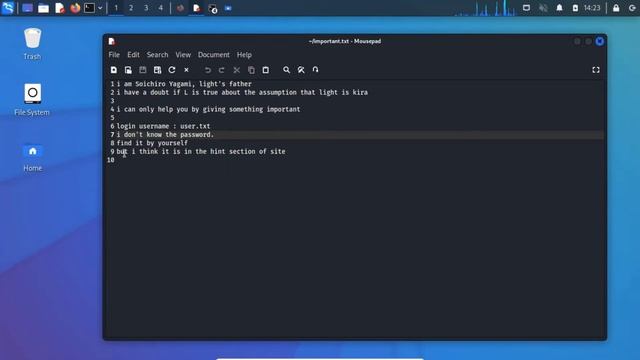Click line 2 about the assumption that light is kira
The image size is (640, 360).
click(x=242, y=93)
